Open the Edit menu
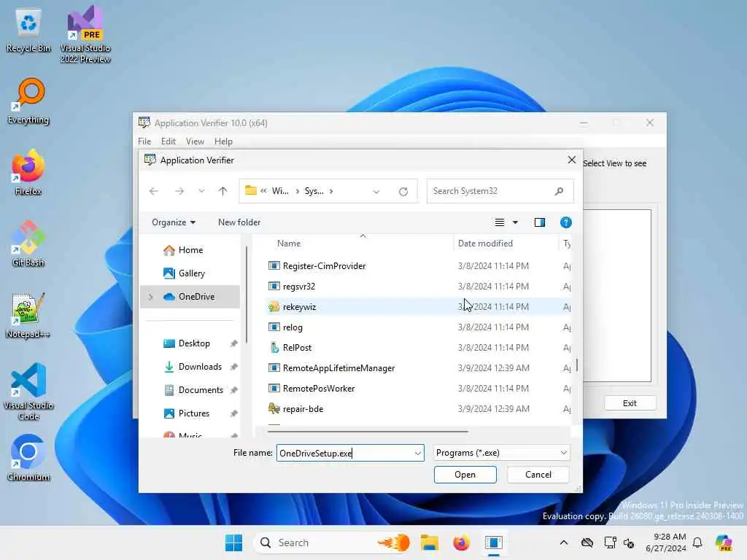 (x=169, y=141)
